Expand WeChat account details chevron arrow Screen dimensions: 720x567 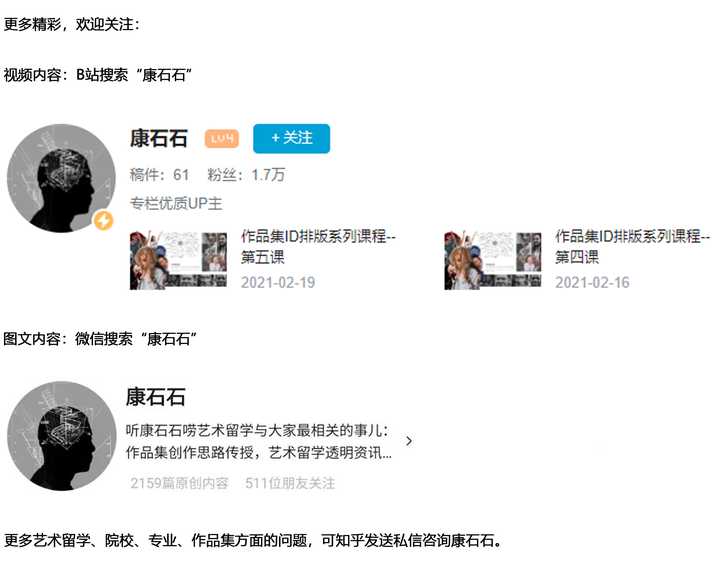click(409, 441)
